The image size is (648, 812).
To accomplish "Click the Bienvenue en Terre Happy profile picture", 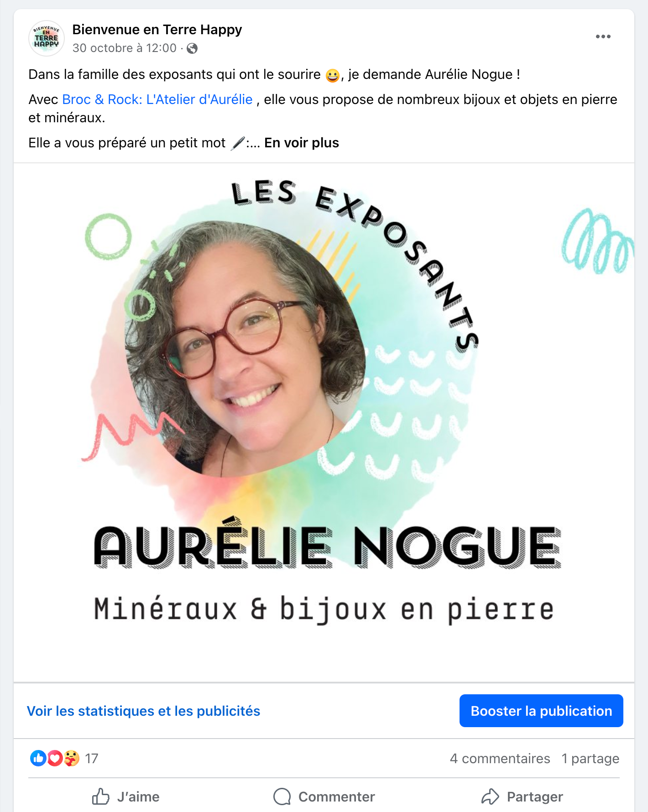I will click(47, 38).
